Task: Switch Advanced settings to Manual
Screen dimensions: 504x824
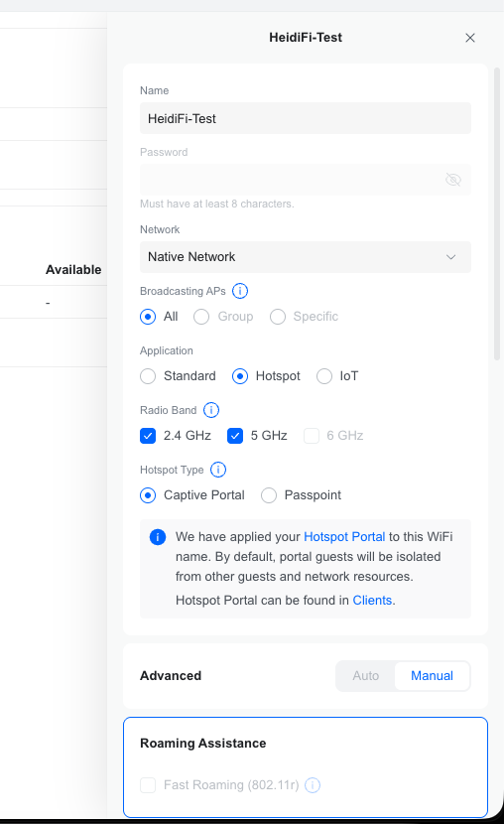Action: click(432, 676)
